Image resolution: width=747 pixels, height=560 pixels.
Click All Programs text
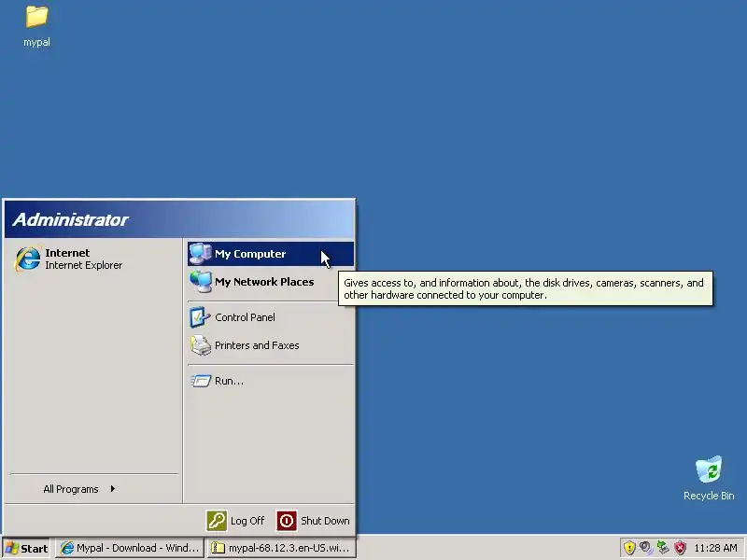click(71, 489)
